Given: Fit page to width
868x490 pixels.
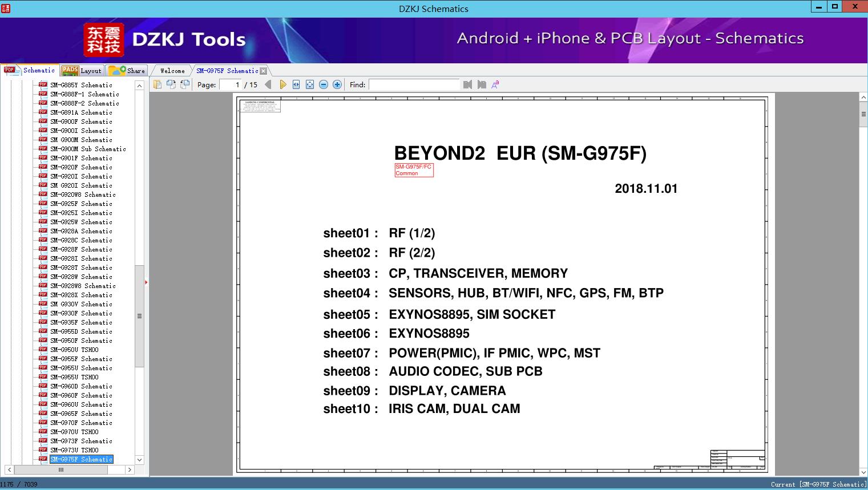Looking at the screenshot, I should (x=296, y=84).
